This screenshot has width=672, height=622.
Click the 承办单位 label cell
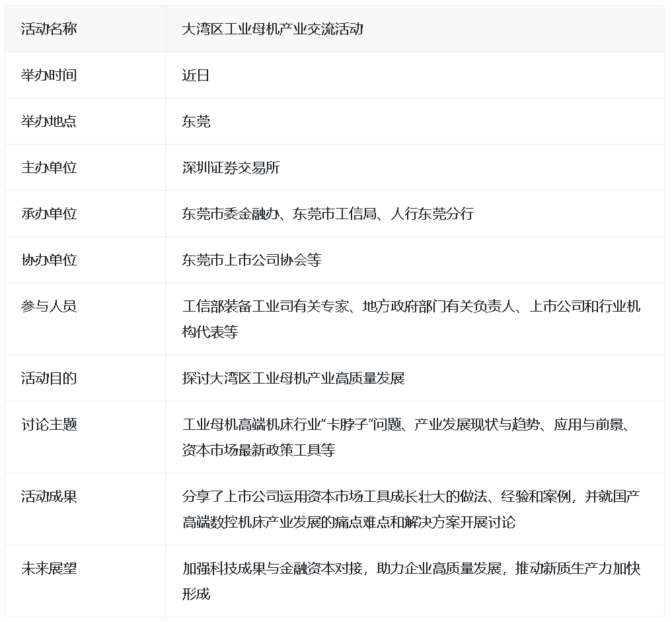49,214
